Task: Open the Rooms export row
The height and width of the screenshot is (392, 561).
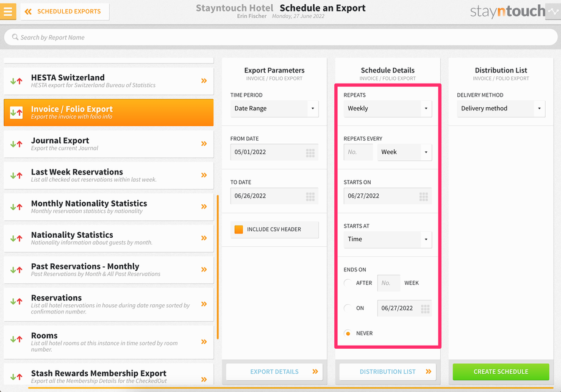Action: (x=109, y=342)
